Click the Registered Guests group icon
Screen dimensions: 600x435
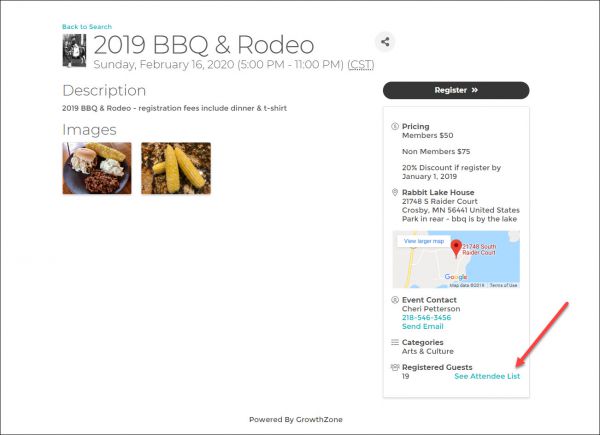coord(395,368)
